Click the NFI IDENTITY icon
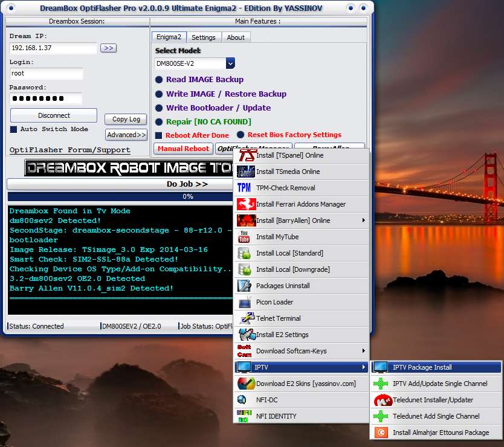 click(x=244, y=416)
